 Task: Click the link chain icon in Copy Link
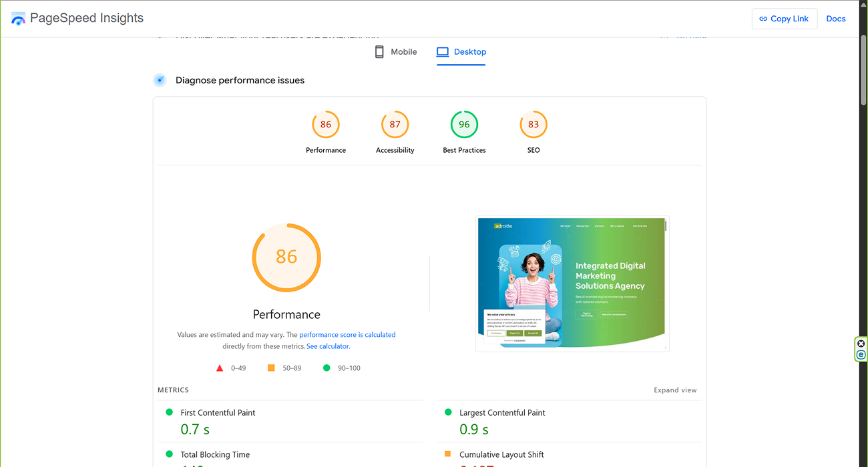(x=763, y=19)
